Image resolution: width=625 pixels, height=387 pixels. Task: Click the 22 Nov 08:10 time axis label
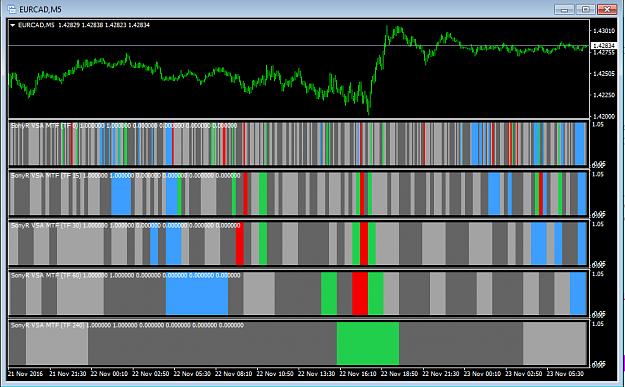tap(233, 374)
